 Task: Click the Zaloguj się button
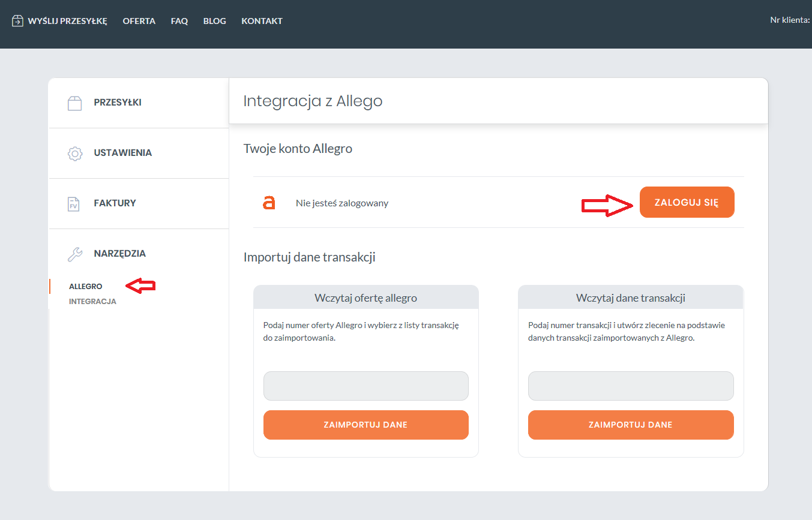pyautogui.click(x=687, y=202)
